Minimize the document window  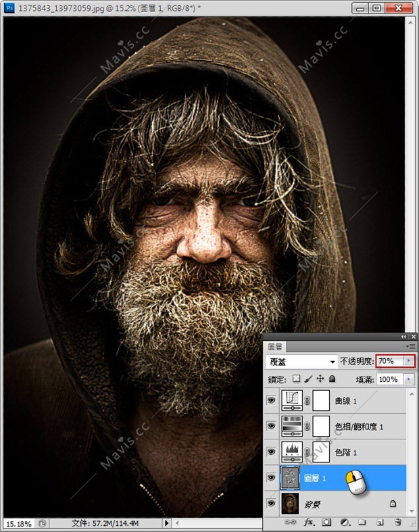pyautogui.click(x=360, y=8)
